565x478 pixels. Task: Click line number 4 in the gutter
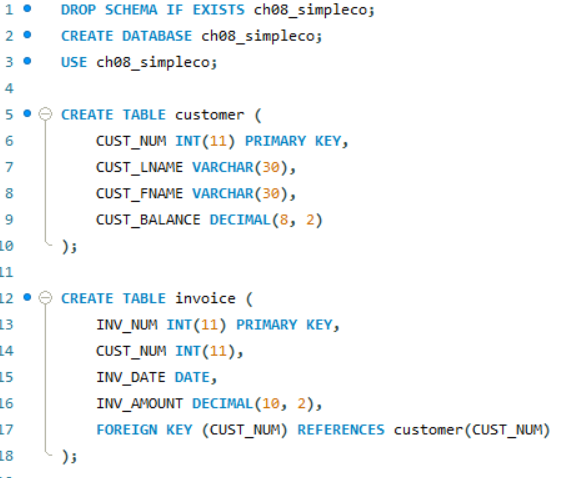click(x=9, y=88)
